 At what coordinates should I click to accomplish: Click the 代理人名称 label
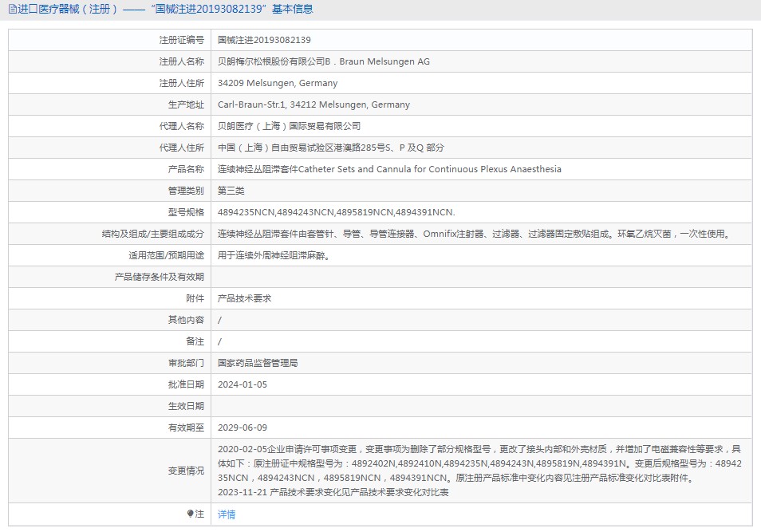click(182, 126)
